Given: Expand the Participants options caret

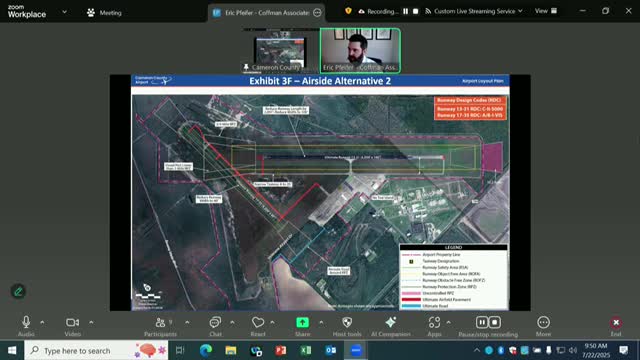Looking at the screenshot, I should (187, 322).
